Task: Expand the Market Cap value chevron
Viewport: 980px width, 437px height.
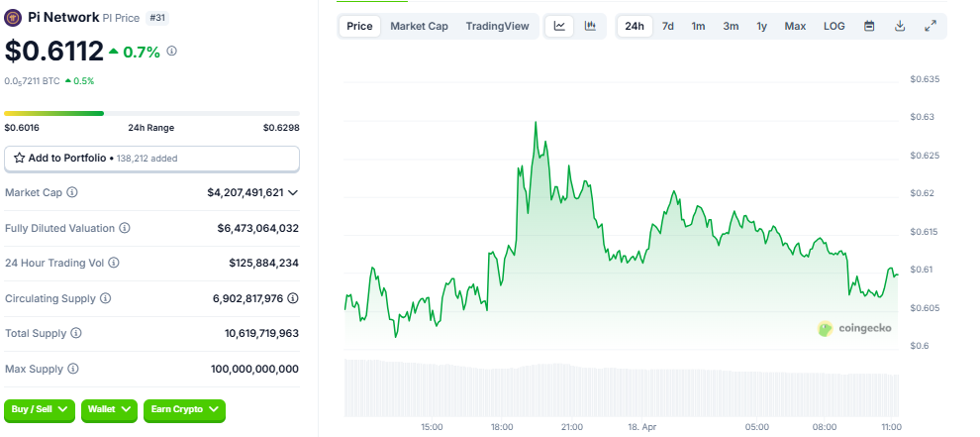Action: (x=293, y=192)
